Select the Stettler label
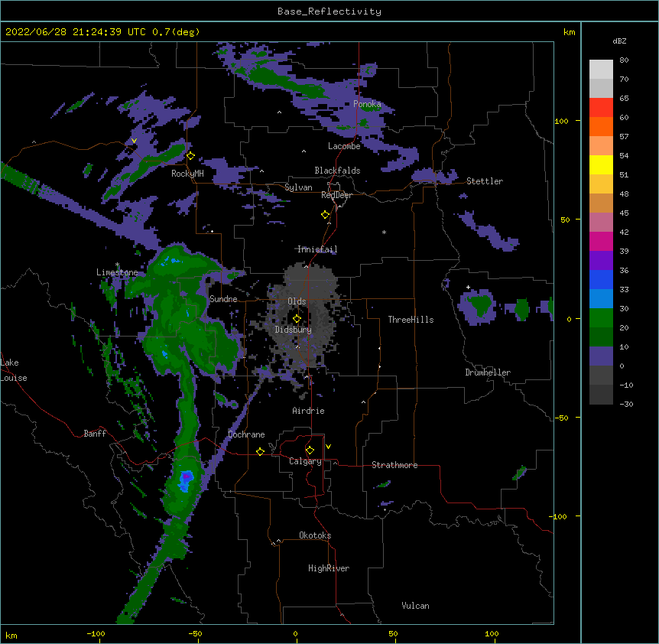Screen dimensions: 659x644 click(485, 181)
